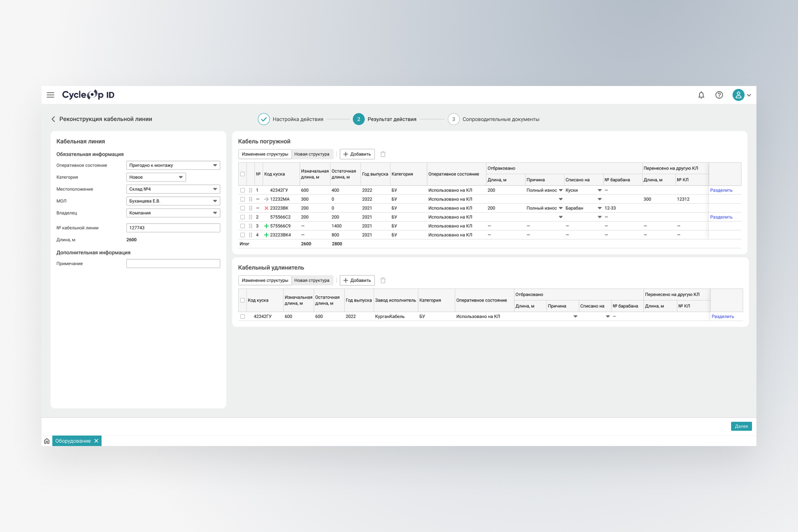This screenshot has height=532, width=798.
Task: Go back with arrow beside Реконструкция кабельной линии
Action: 53,119
